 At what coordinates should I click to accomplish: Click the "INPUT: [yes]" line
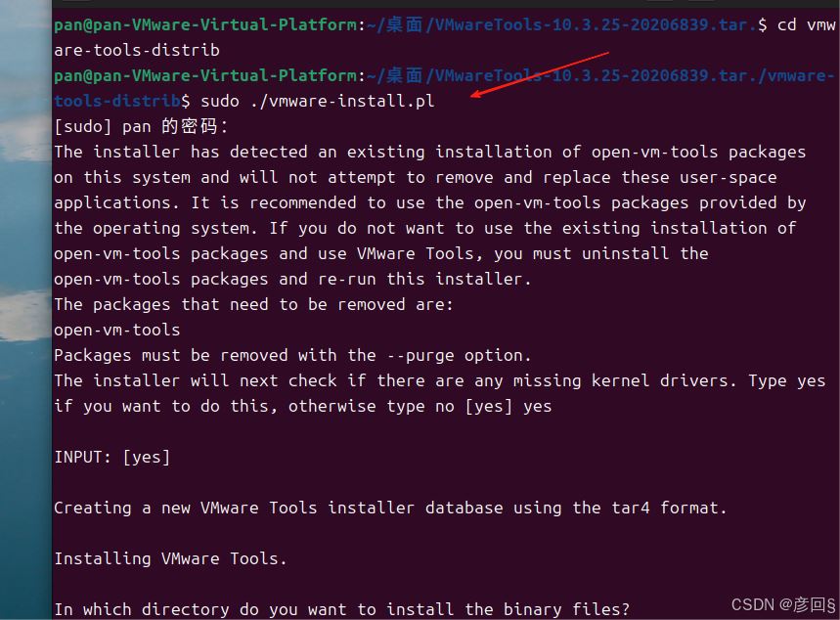pos(111,457)
